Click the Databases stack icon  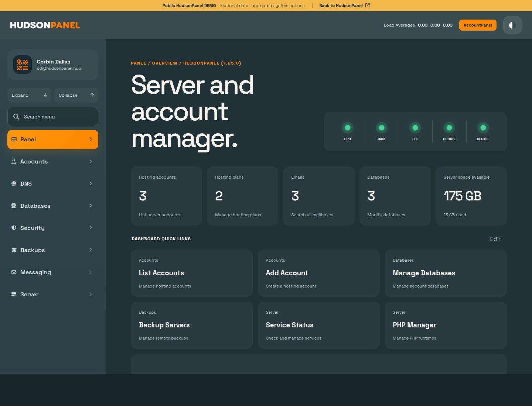14,206
